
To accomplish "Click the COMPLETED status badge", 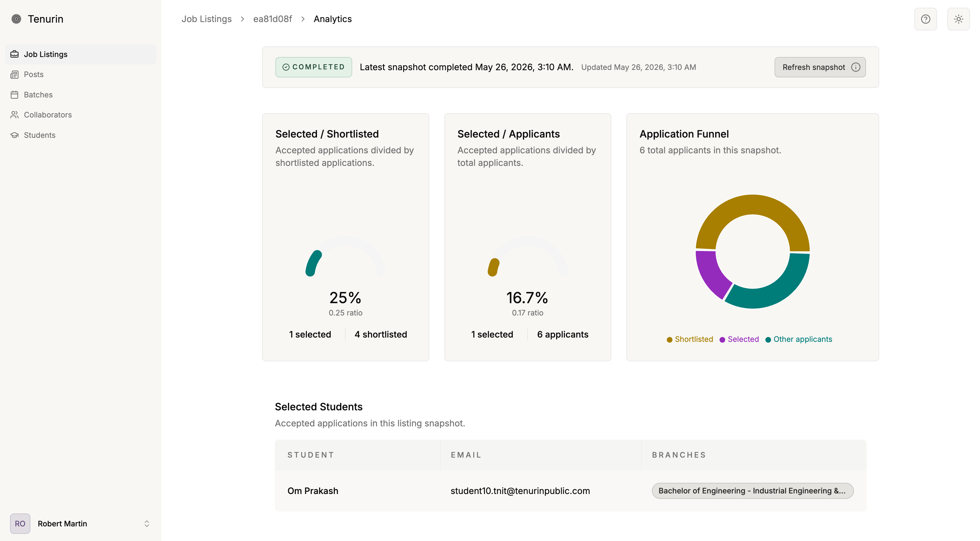I will click(x=313, y=67).
